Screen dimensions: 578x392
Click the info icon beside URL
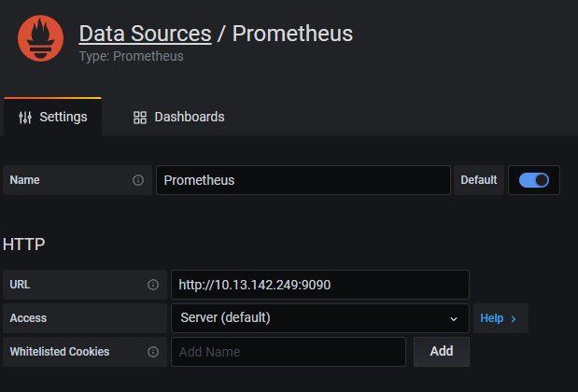click(x=153, y=285)
